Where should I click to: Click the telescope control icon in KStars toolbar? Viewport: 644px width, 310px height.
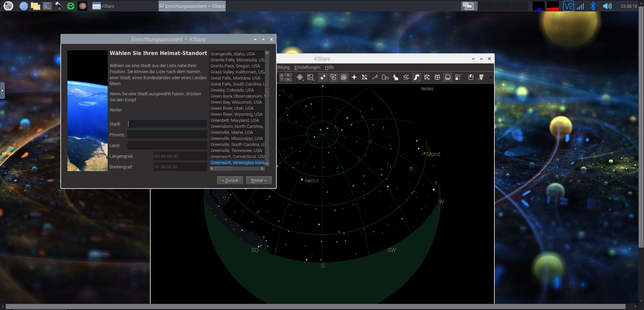click(481, 77)
